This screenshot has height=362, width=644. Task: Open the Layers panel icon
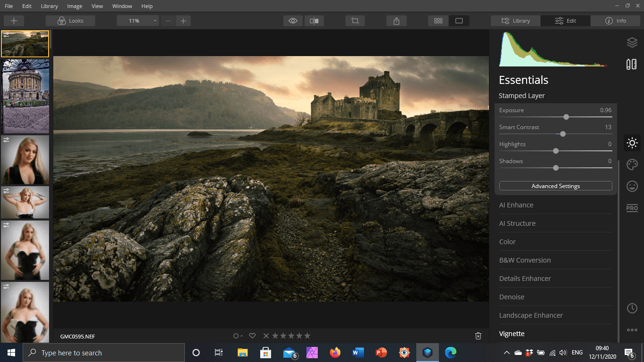pyautogui.click(x=632, y=42)
